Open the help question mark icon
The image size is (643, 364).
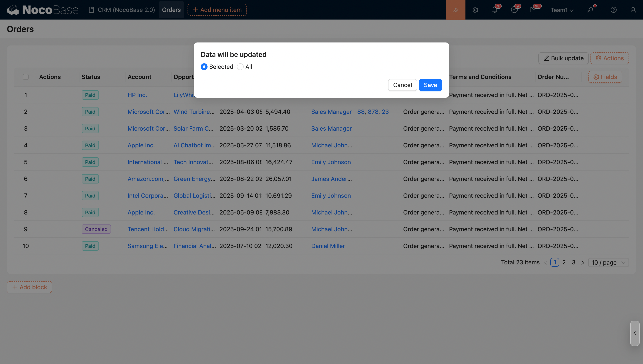point(613,10)
